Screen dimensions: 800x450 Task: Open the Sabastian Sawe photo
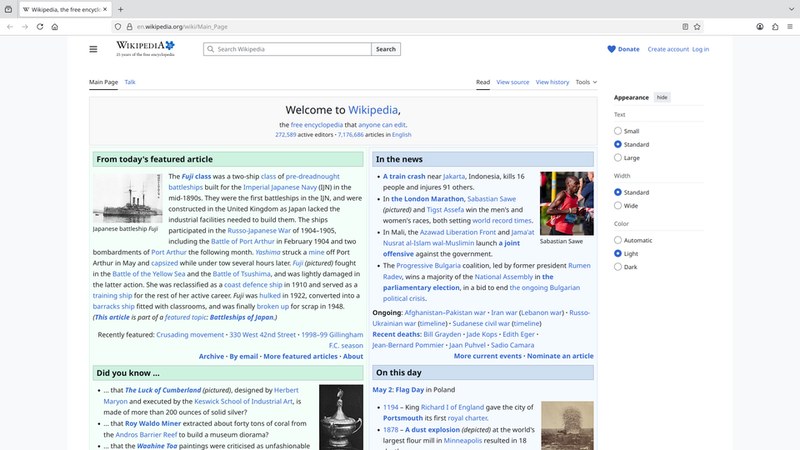(x=567, y=203)
